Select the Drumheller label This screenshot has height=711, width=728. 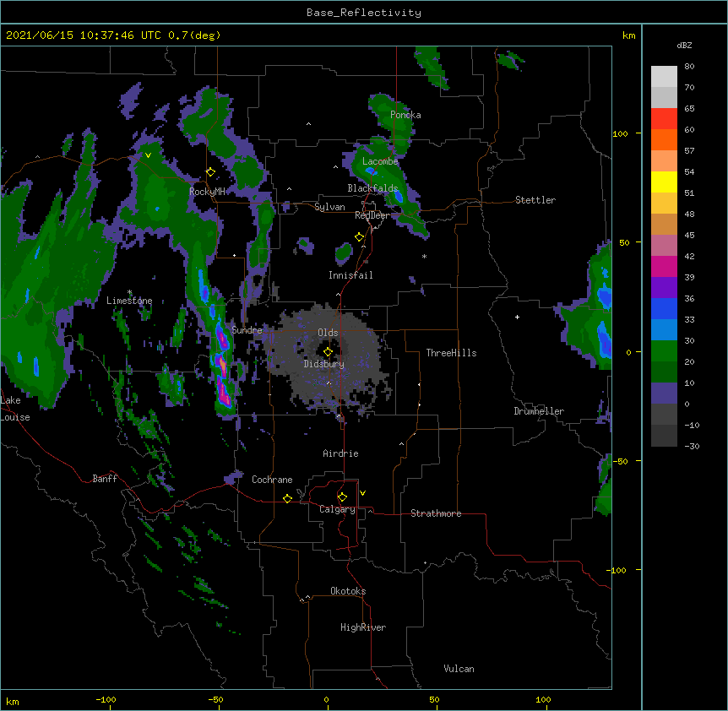coord(539,411)
